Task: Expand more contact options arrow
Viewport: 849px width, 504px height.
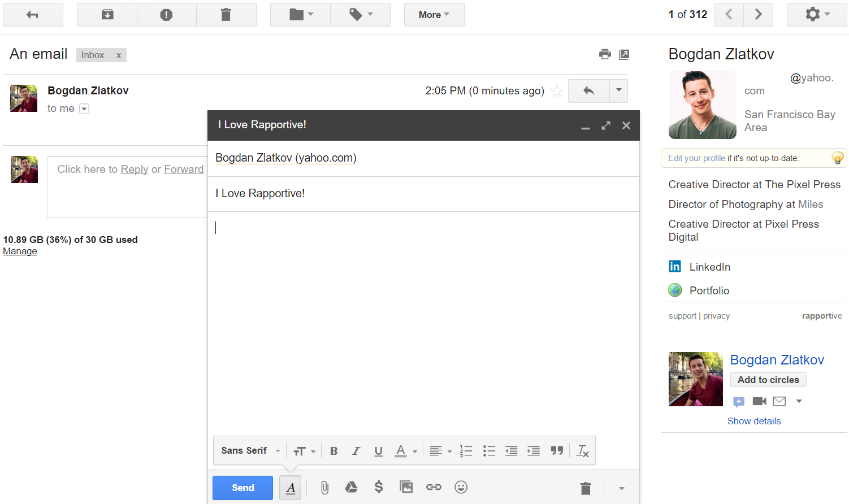Action: 799,401
